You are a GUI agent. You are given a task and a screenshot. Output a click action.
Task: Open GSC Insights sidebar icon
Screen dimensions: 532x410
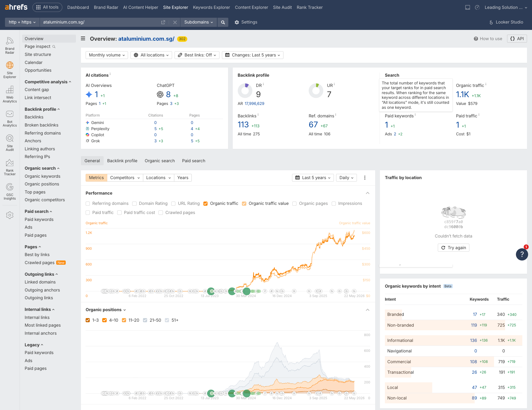coord(10,192)
